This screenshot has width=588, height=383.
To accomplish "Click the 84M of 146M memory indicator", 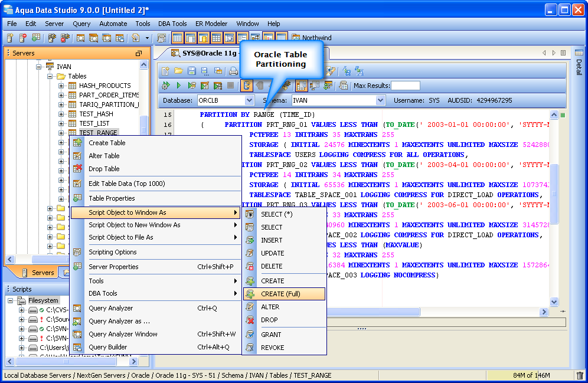I will pos(531,375).
